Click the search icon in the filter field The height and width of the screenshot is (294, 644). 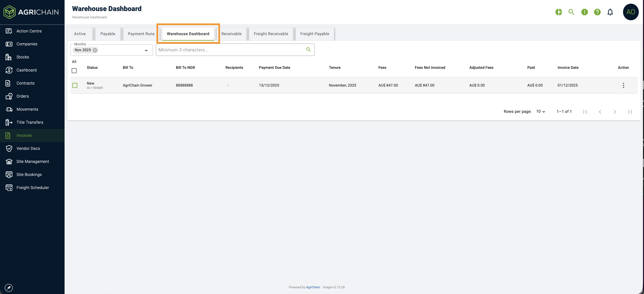[x=309, y=50]
